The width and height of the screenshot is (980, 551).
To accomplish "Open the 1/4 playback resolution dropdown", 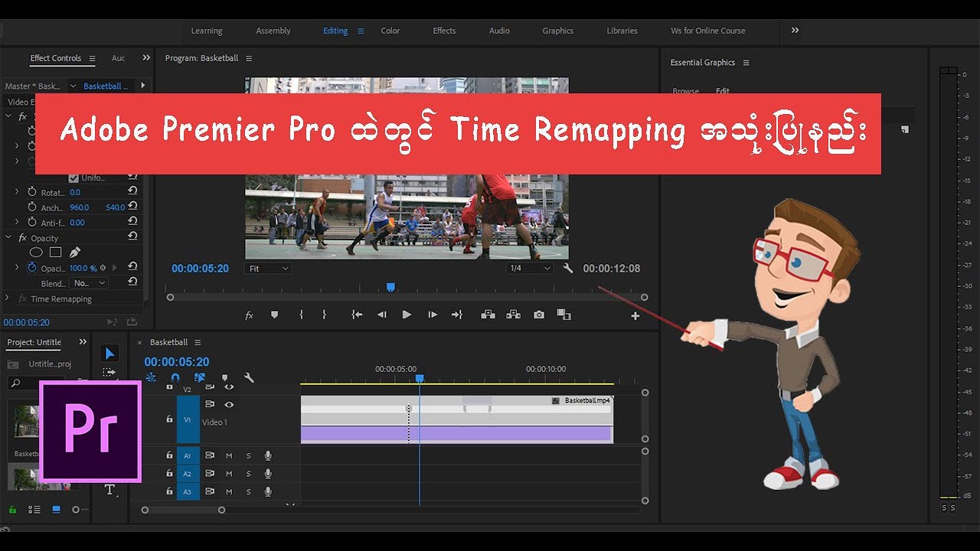I will [530, 269].
